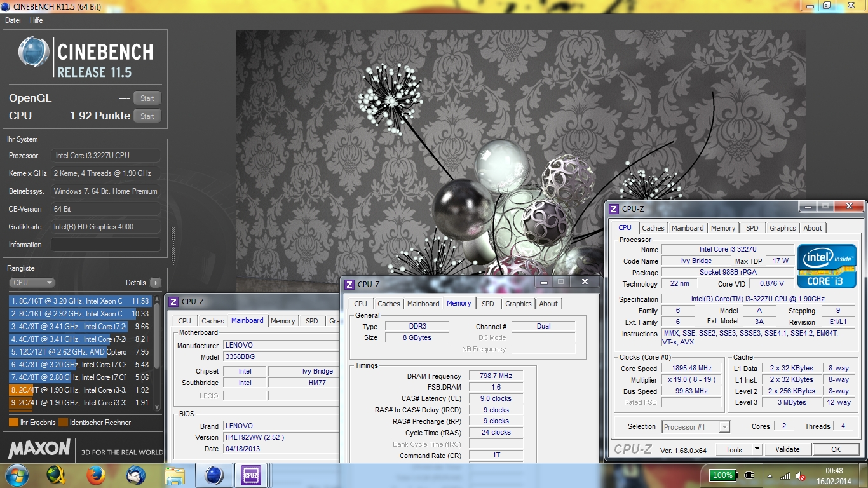Open the Tools dropdown arrow in CPU-Z
The image size is (868, 488).
coord(757,449)
